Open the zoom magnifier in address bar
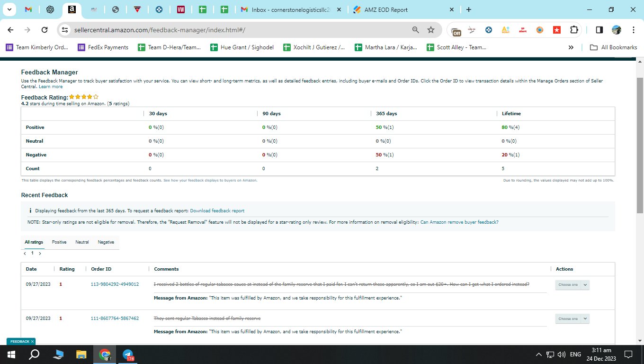The width and height of the screenshot is (644, 364). (x=416, y=30)
